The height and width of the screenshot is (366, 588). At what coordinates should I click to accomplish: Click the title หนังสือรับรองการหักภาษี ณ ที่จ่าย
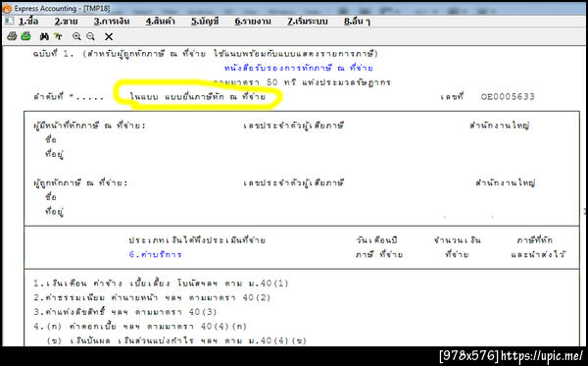pos(299,68)
